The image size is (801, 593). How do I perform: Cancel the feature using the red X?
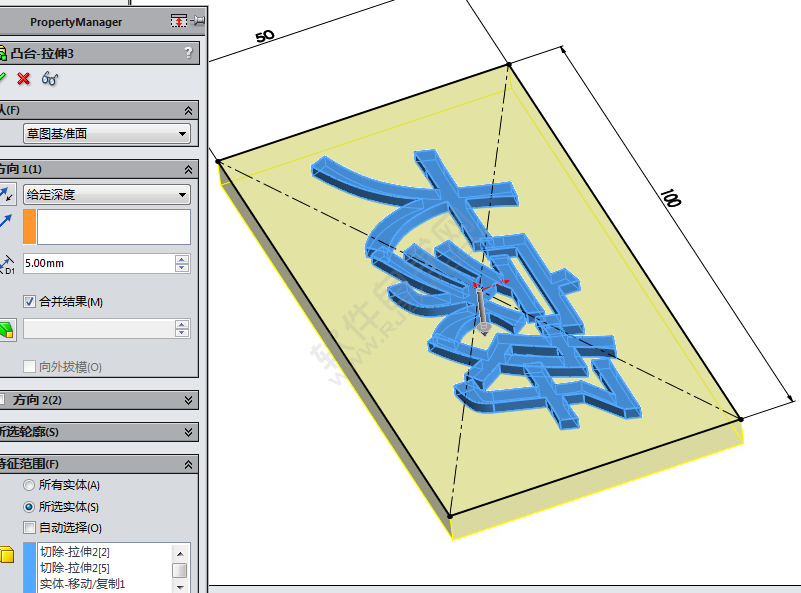tap(24, 79)
